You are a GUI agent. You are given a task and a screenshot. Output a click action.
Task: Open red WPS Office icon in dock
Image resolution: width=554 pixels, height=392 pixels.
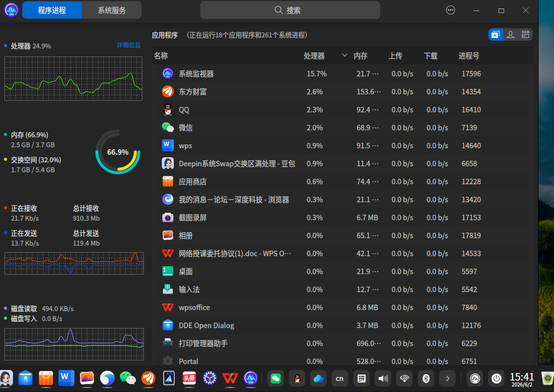click(x=230, y=378)
